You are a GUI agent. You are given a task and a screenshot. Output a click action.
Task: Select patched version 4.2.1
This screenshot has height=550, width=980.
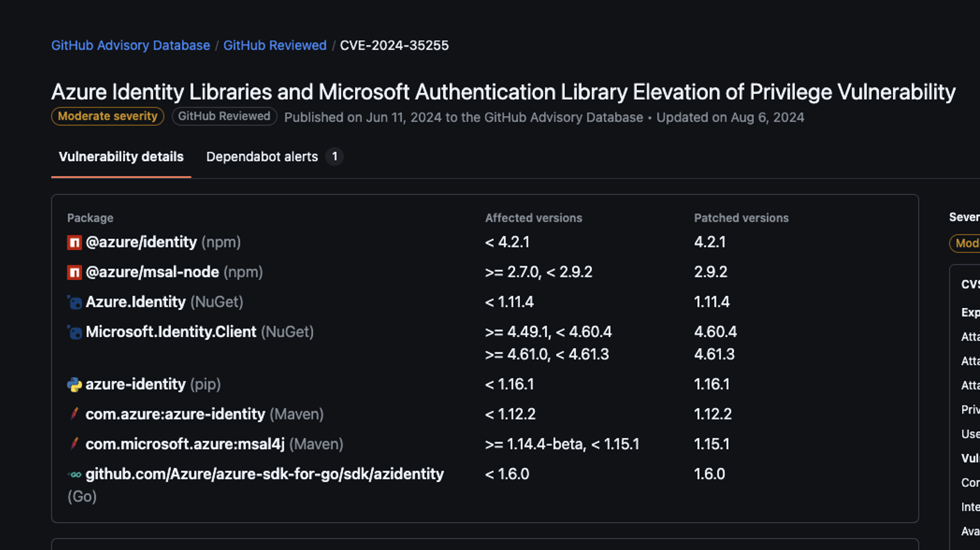pyautogui.click(x=710, y=242)
